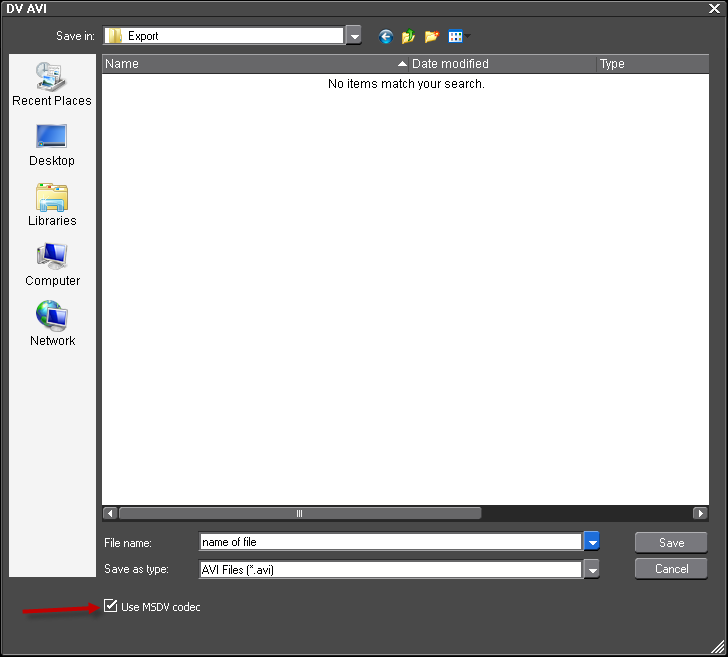Image resolution: width=728 pixels, height=657 pixels.
Task: Click the horizontal scrollbar in file list
Action: click(x=300, y=513)
